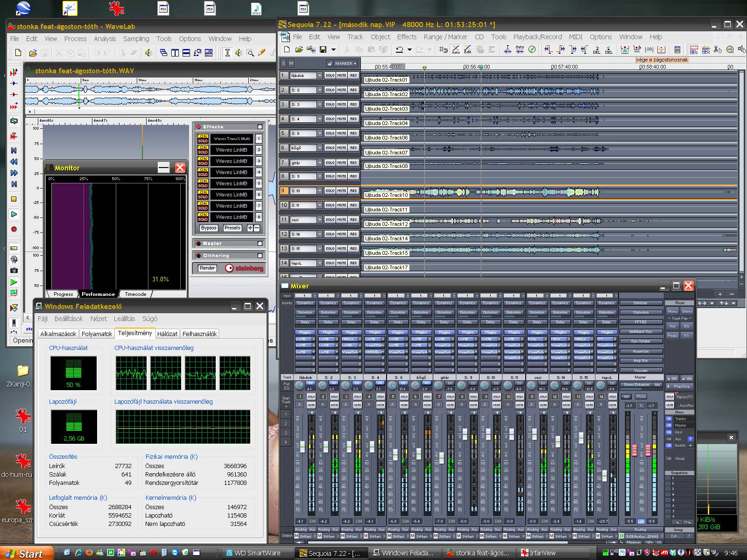Click Sequoia undo arrow icon
The width and height of the screenshot is (747, 560).
(x=400, y=49)
